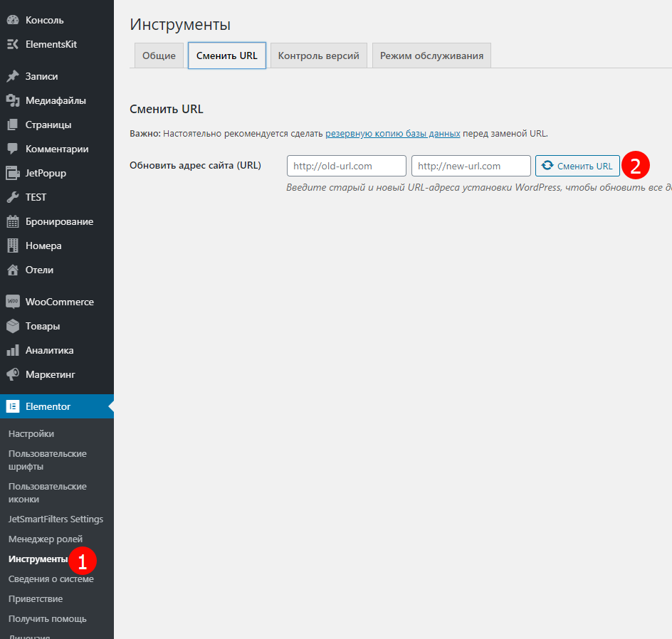Click the Бронирование calendar icon
The height and width of the screenshot is (639, 672).
point(13,221)
